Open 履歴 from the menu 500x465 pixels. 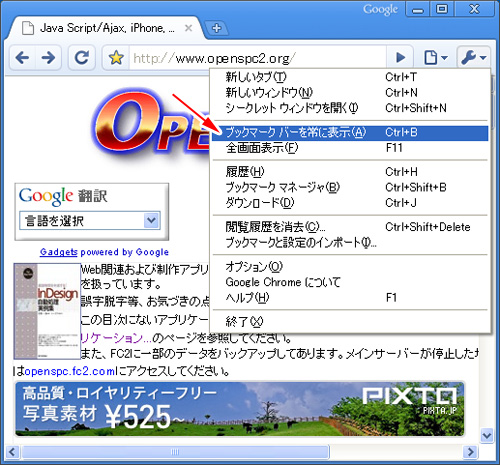[350, 172]
